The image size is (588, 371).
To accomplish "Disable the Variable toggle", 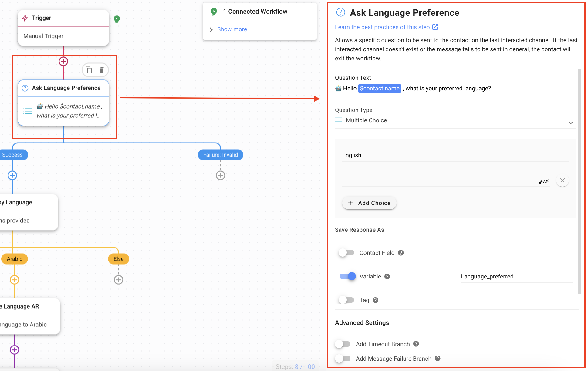I will [x=347, y=276].
